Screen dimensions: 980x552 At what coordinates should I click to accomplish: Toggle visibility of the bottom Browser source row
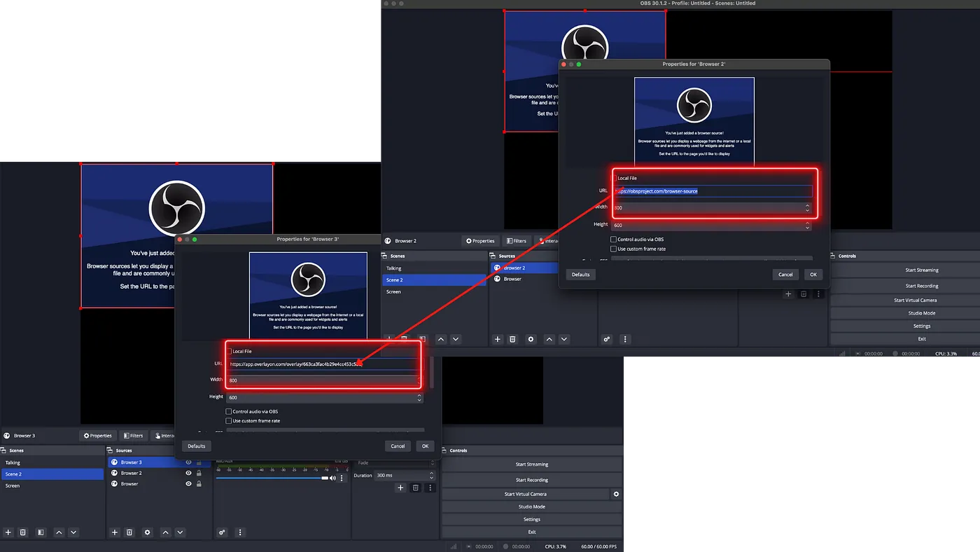click(188, 483)
